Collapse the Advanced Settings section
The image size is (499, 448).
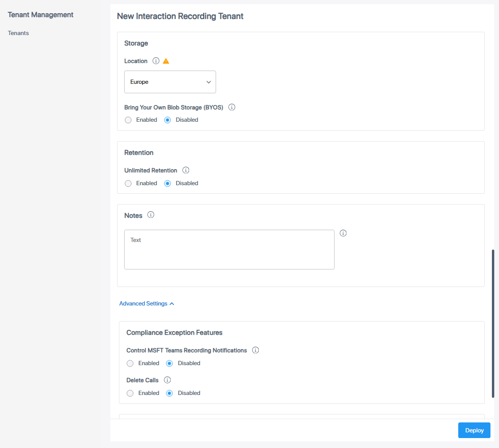click(146, 304)
